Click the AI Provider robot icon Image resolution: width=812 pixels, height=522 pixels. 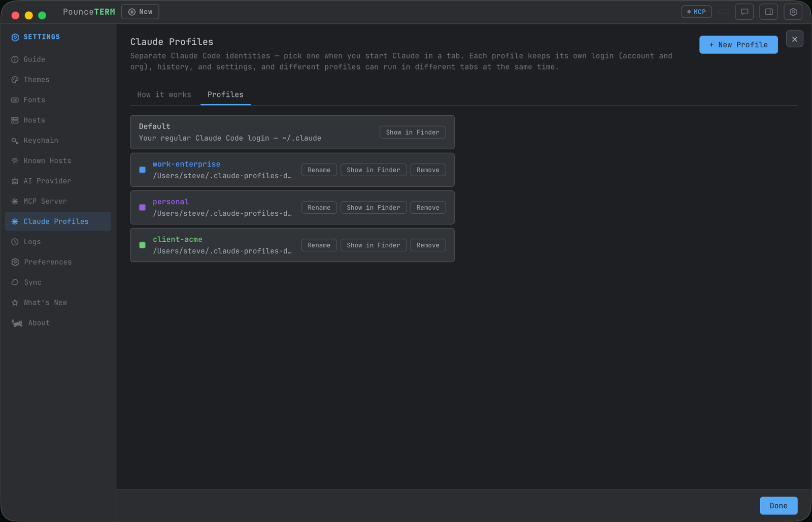[15, 181]
